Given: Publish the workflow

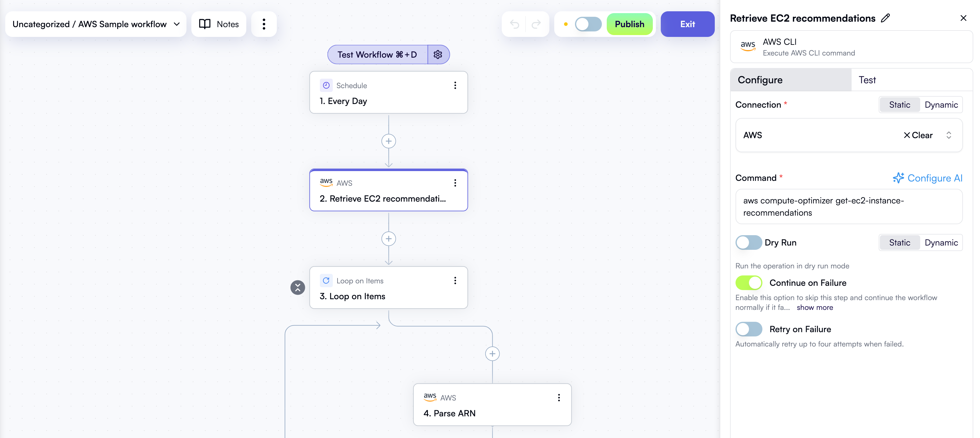Looking at the screenshot, I should coord(630,24).
